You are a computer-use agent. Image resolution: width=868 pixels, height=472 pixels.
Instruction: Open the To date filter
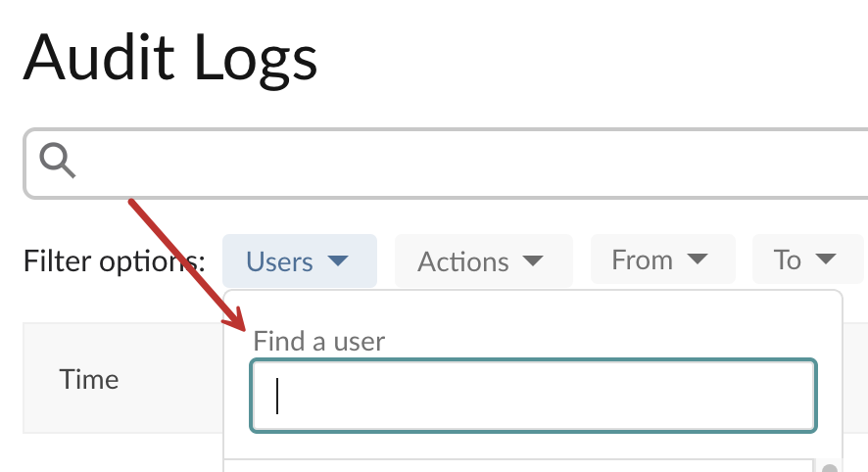[807, 259]
